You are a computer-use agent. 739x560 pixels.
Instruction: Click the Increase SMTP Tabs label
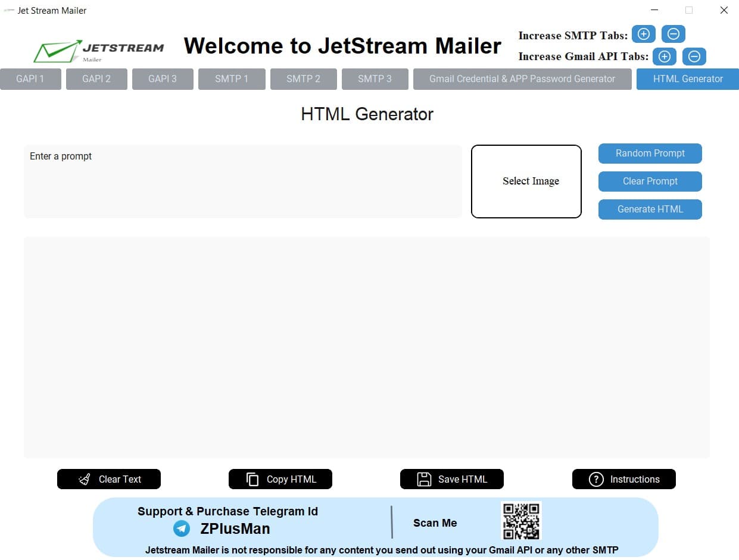573,36
